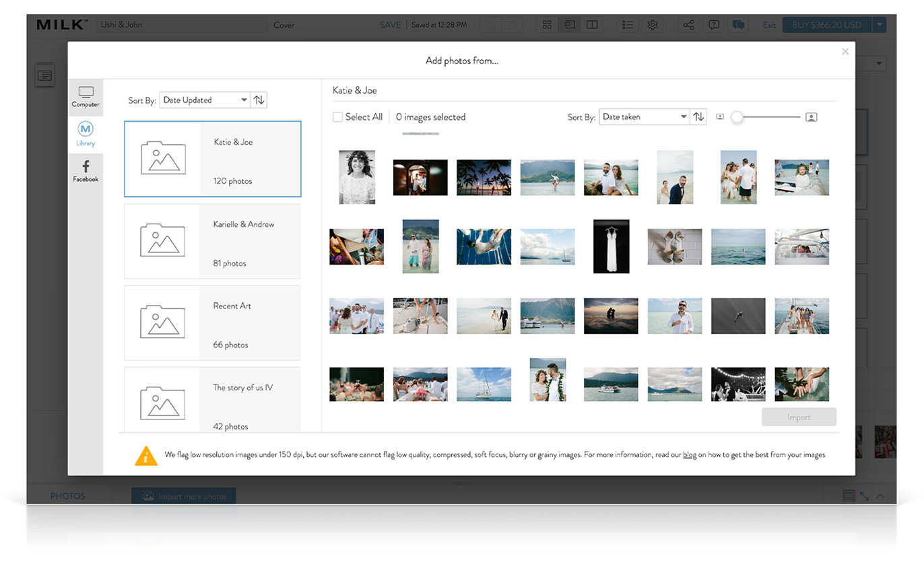Switch to single page view in the editor toolbar
924x579 pixels.
(570, 25)
